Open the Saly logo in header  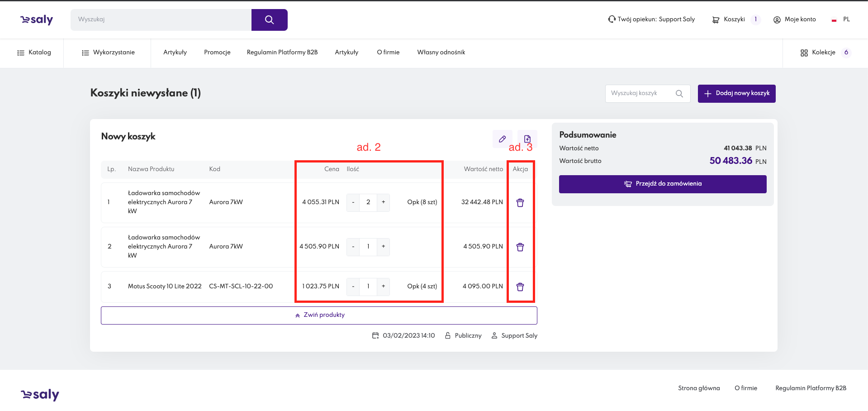(x=37, y=20)
